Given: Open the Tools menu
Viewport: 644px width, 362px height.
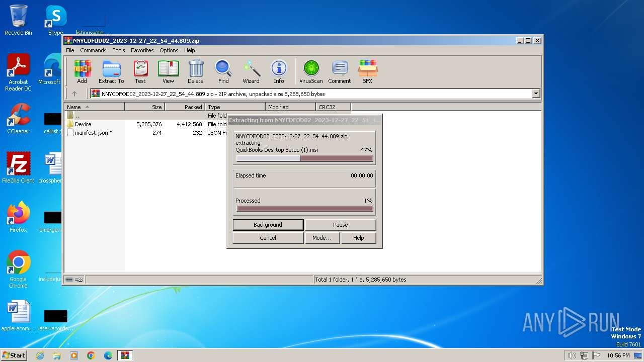Looking at the screenshot, I should click(119, 50).
